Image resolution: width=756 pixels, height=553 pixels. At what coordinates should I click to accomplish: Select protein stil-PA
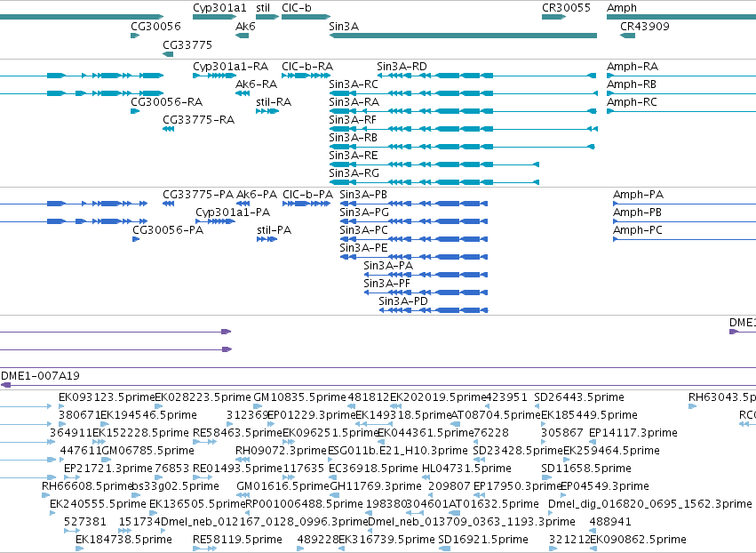coord(267,239)
